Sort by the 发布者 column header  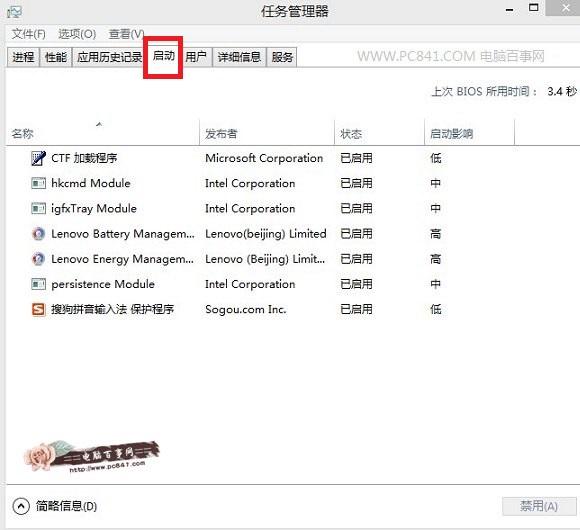pos(267,134)
